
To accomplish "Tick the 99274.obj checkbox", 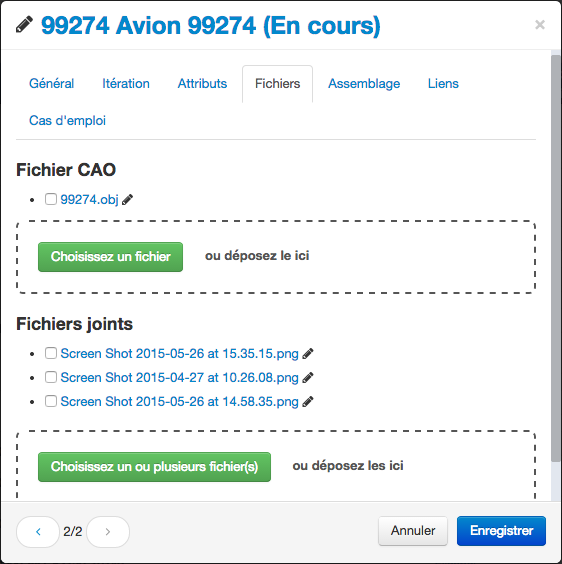I will (51, 199).
